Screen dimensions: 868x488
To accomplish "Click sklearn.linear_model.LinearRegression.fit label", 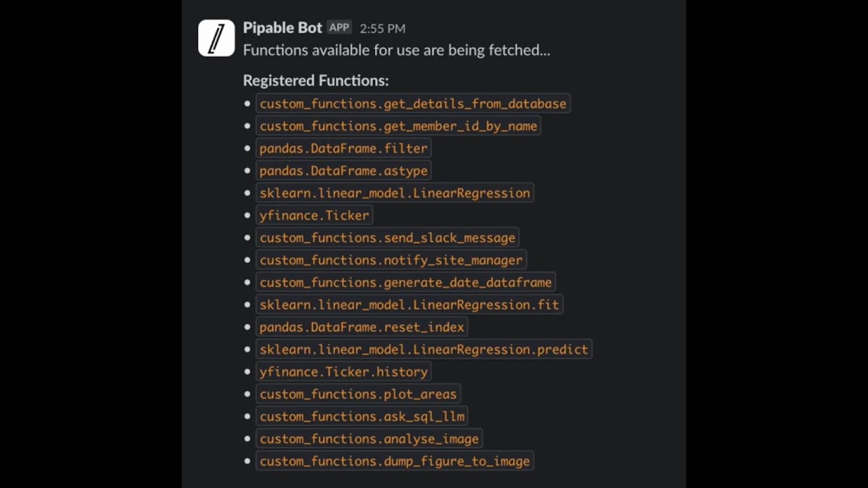I will [409, 305].
